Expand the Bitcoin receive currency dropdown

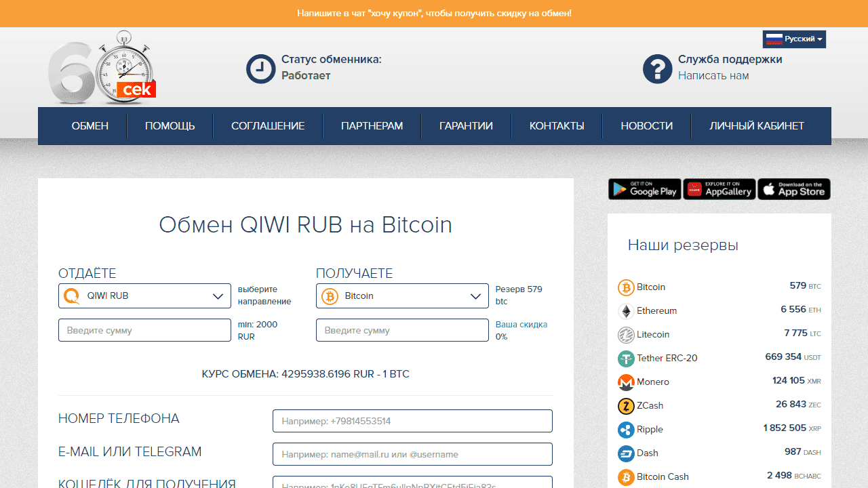point(402,296)
